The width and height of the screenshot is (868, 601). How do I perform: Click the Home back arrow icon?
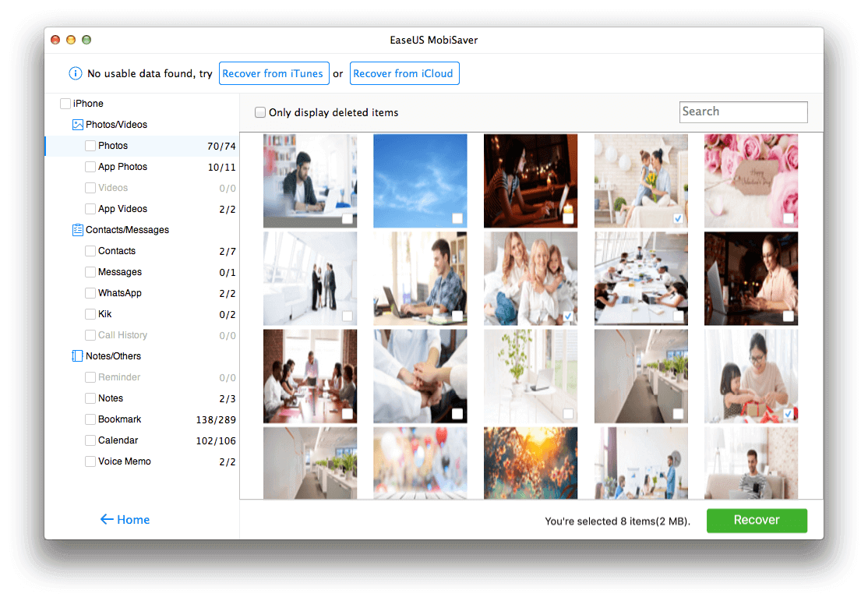click(x=107, y=520)
